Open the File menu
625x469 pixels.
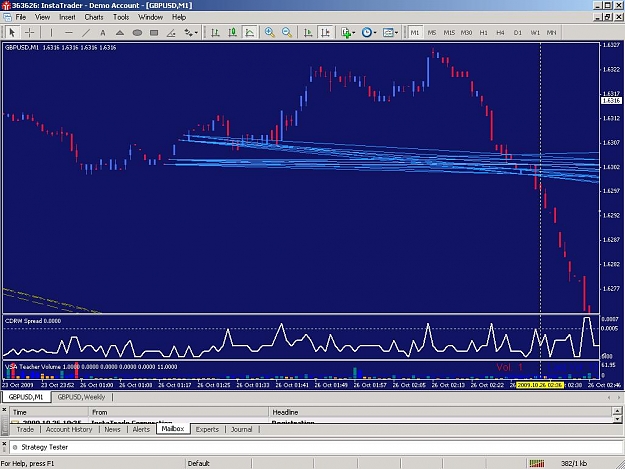21,17
